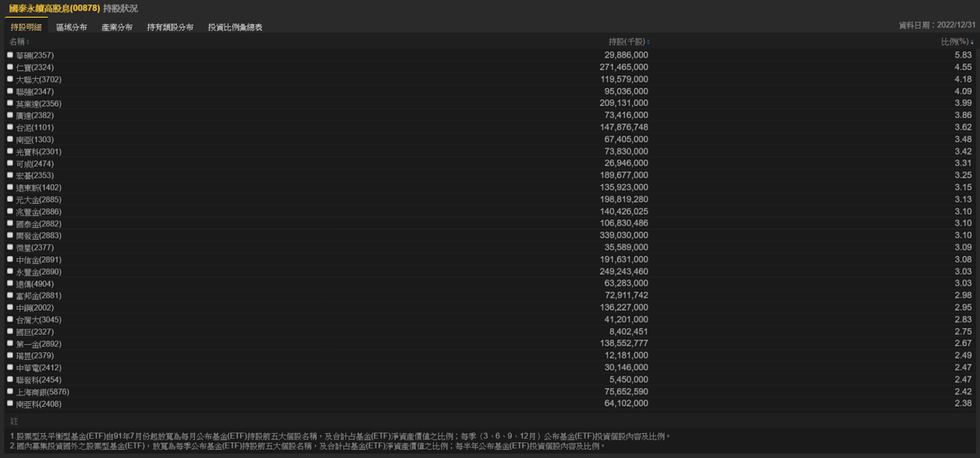The image size is (980, 458).
Task: Check the 元大金(2885) row checkbox
Action: (10, 199)
